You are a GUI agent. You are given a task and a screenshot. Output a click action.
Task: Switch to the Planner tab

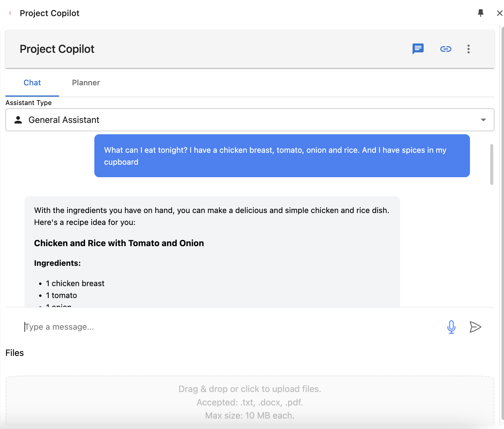coord(86,83)
